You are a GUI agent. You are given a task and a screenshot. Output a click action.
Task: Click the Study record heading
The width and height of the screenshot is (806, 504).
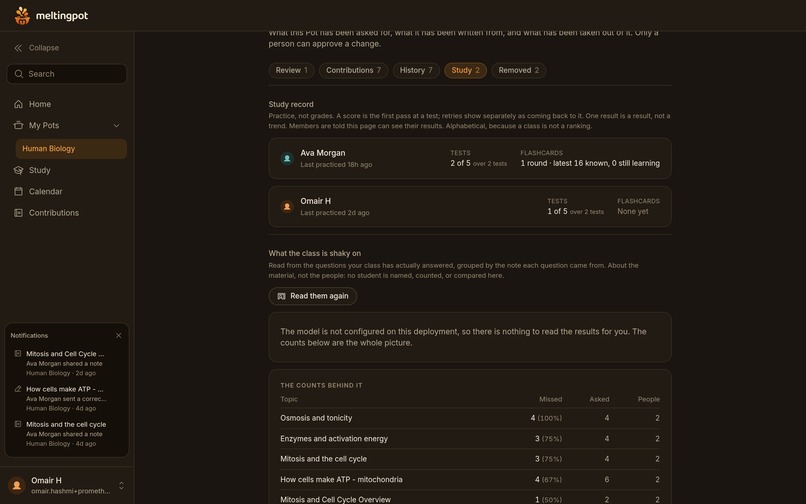pos(291,104)
